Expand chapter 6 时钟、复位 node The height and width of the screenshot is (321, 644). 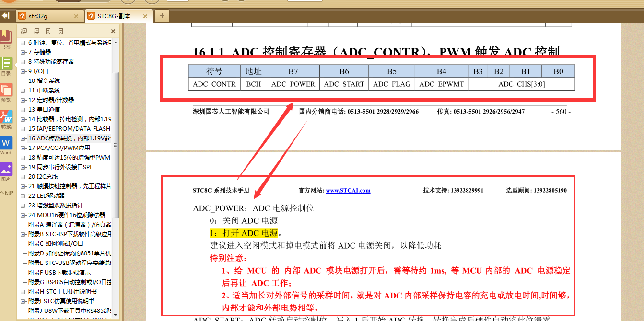[x=23, y=43]
